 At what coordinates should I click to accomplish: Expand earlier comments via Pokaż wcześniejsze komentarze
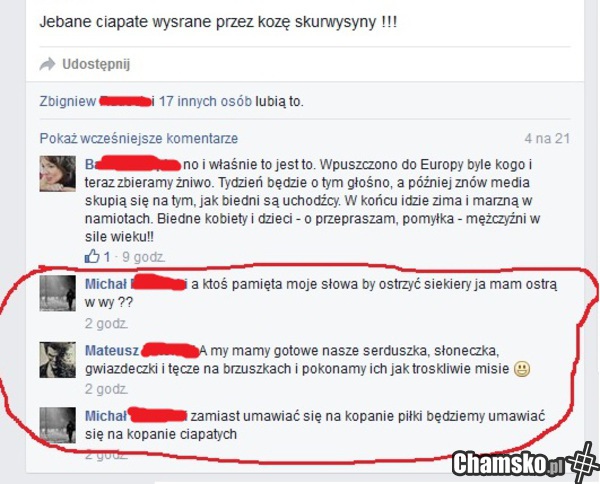coord(139,139)
